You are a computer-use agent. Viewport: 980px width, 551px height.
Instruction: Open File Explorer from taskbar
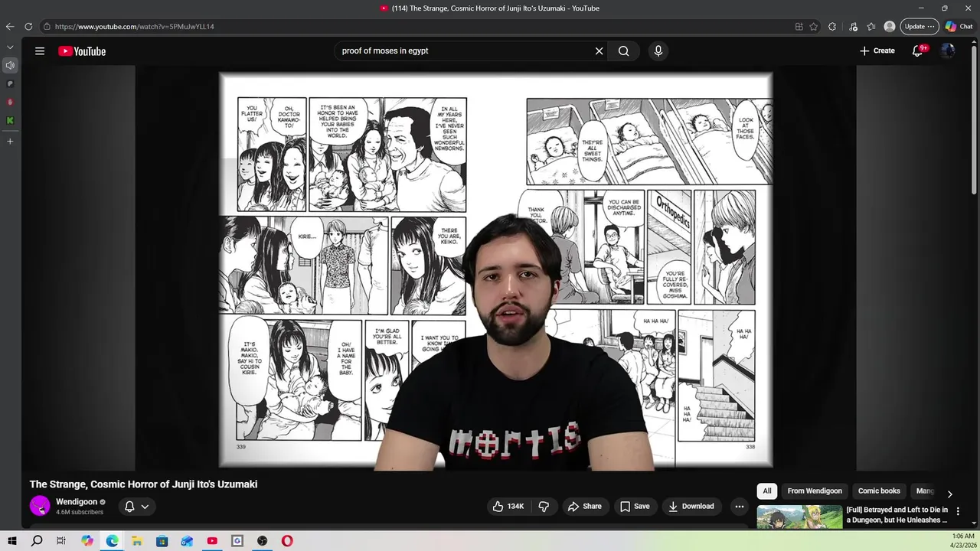tap(137, 541)
